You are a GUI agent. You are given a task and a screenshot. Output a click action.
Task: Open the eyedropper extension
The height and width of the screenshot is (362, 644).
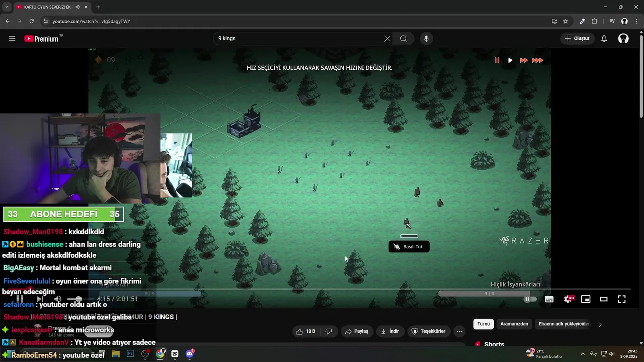click(582, 21)
